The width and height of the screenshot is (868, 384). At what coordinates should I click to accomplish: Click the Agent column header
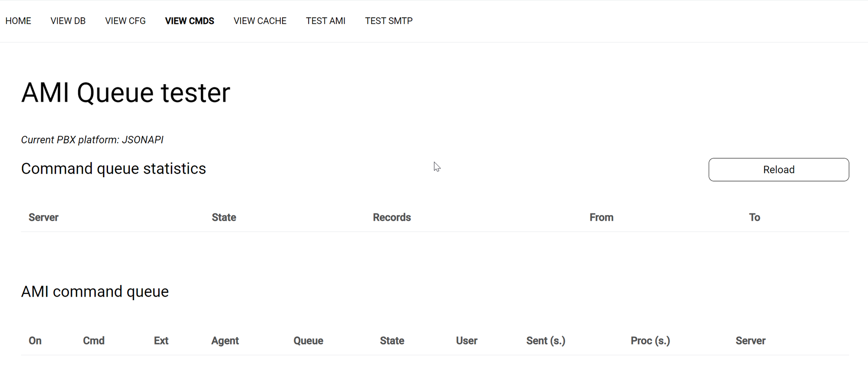pyautogui.click(x=225, y=341)
